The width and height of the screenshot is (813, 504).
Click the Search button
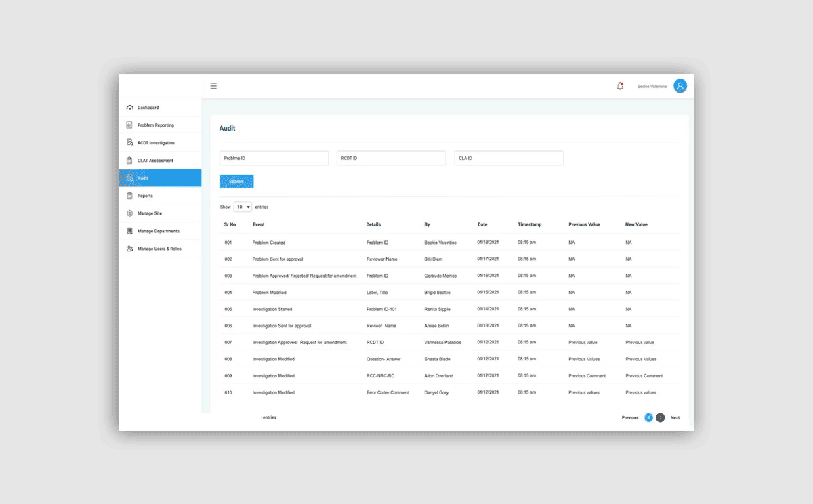coord(236,182)
